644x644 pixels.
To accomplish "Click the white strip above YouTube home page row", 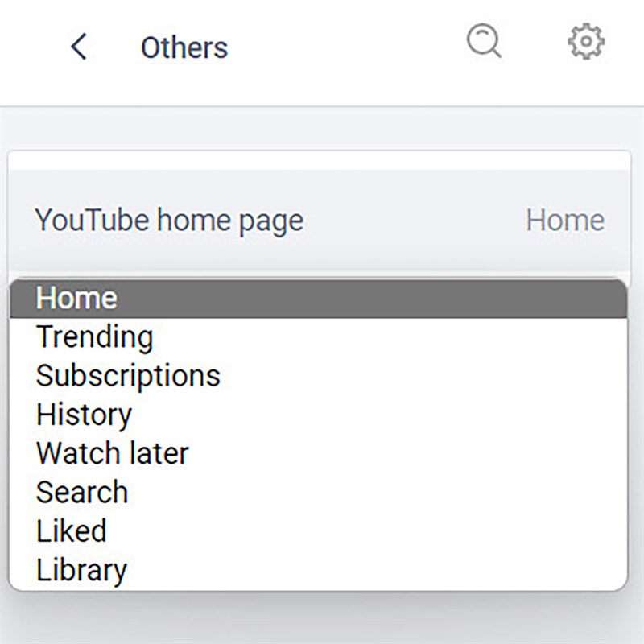I will click(322, 160).
